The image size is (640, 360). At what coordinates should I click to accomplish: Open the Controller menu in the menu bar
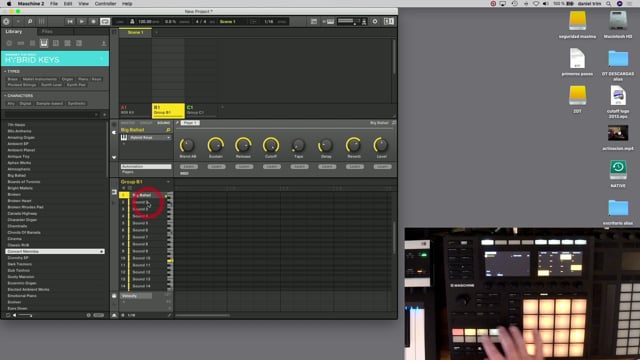(x=105, y=4)
